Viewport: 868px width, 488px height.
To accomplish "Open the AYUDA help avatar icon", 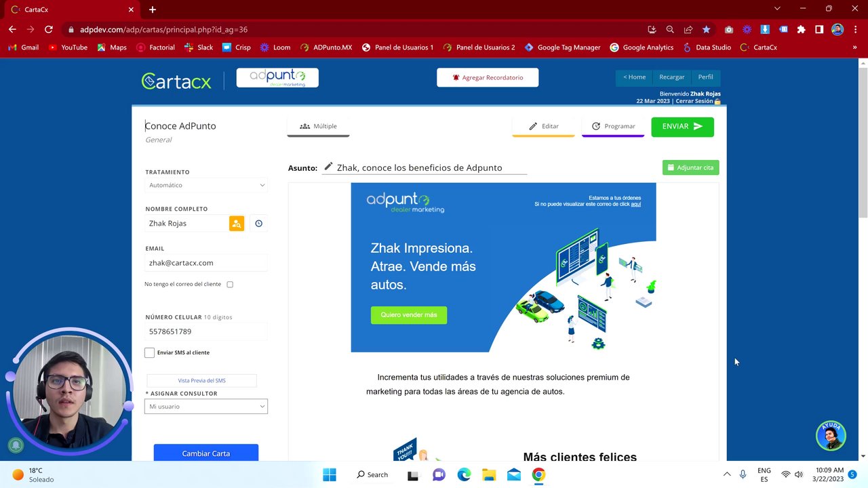I will 831,436.
